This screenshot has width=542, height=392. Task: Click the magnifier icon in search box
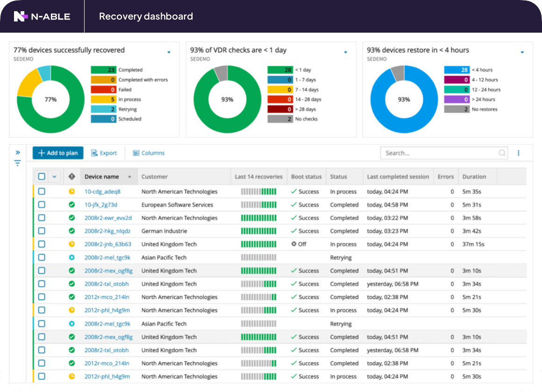(502, 153)
